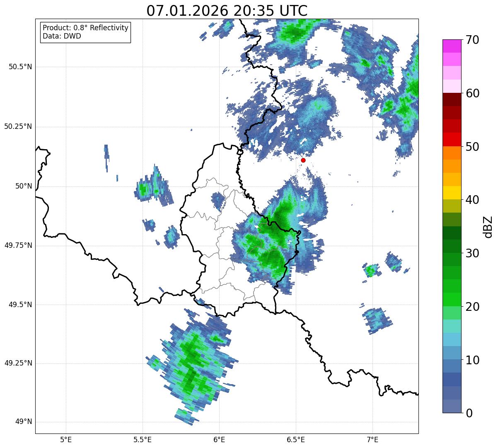
Task: Click the 50°N latitude label
Action: [x=24, y=186]
